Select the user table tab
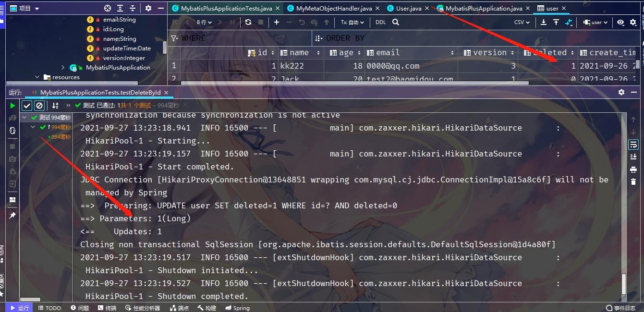The image size is (644, 312). (x=552, y=8)
